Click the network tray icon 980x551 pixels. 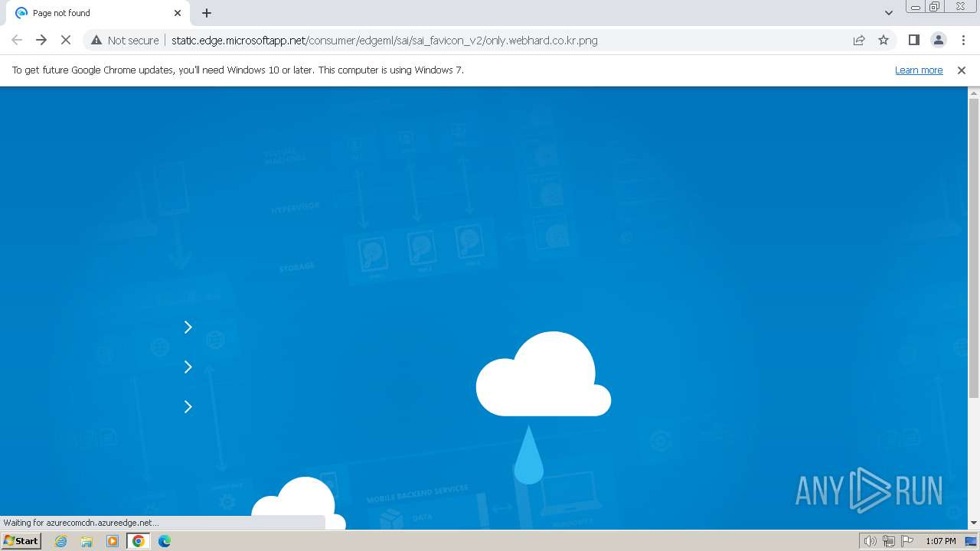[x=888, y=541]
